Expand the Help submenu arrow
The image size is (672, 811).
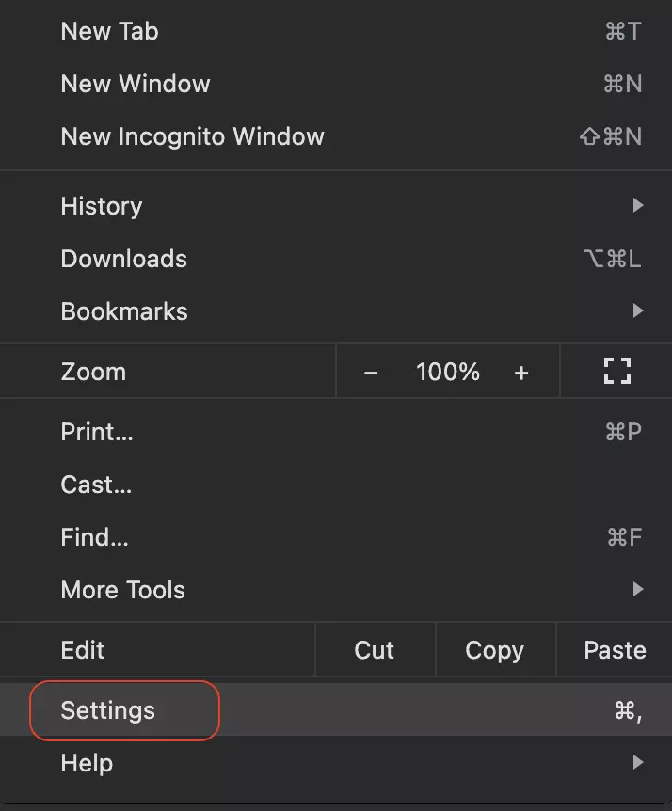click(638, 762)
